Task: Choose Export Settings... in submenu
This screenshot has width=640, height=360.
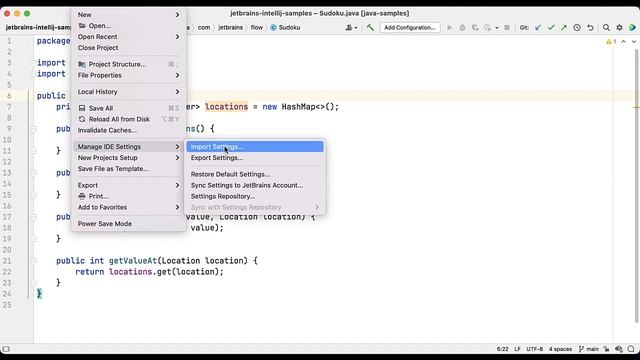Action: tap(255, 158)
